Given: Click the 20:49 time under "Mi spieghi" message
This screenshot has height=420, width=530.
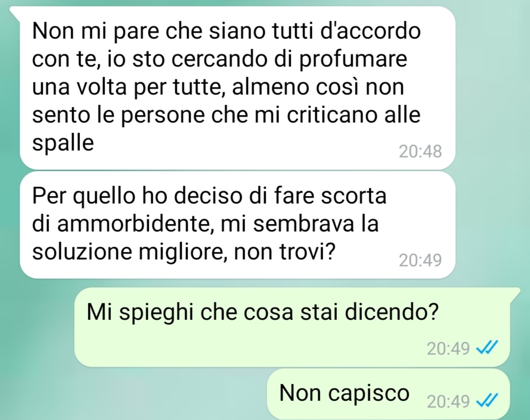Looking at the screenshot, I should tap(448, 348).
